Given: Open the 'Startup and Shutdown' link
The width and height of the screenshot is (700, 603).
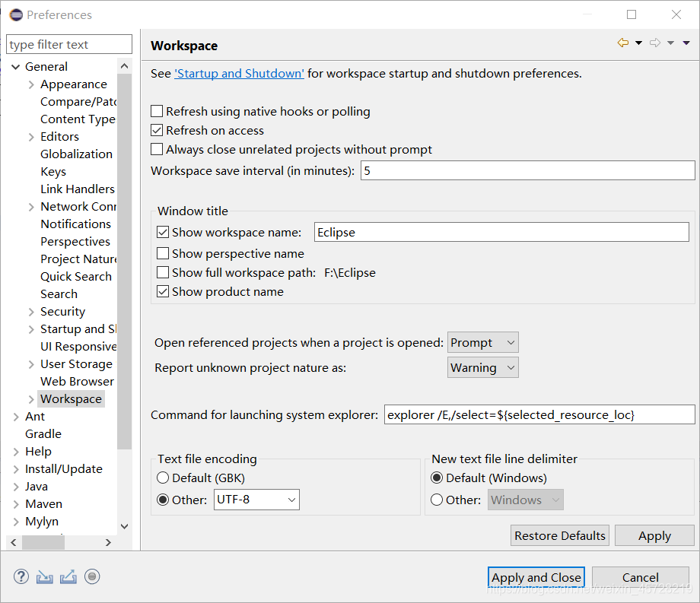Looking at the screenshot, I should tap(239, 73).
